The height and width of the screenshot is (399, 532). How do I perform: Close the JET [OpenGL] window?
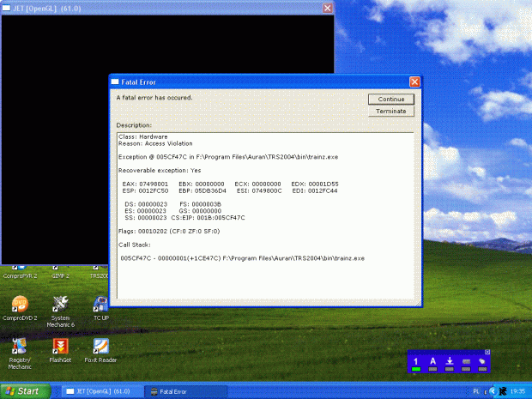[327, 8]
